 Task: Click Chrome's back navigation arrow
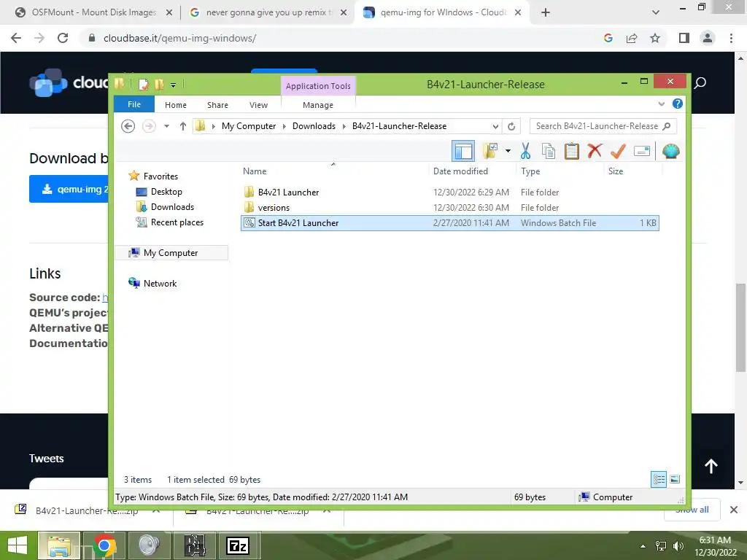[x=16, y=38]
